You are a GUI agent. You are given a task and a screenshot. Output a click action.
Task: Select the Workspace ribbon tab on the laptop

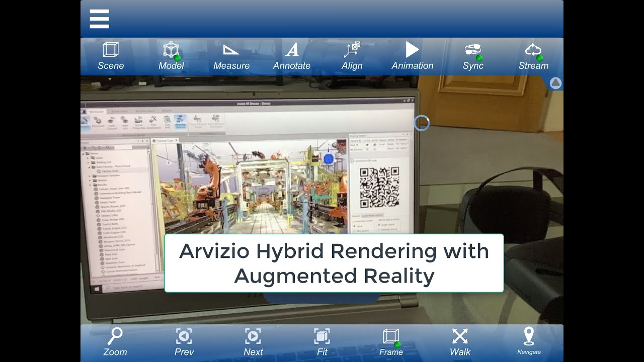(96, 112)
